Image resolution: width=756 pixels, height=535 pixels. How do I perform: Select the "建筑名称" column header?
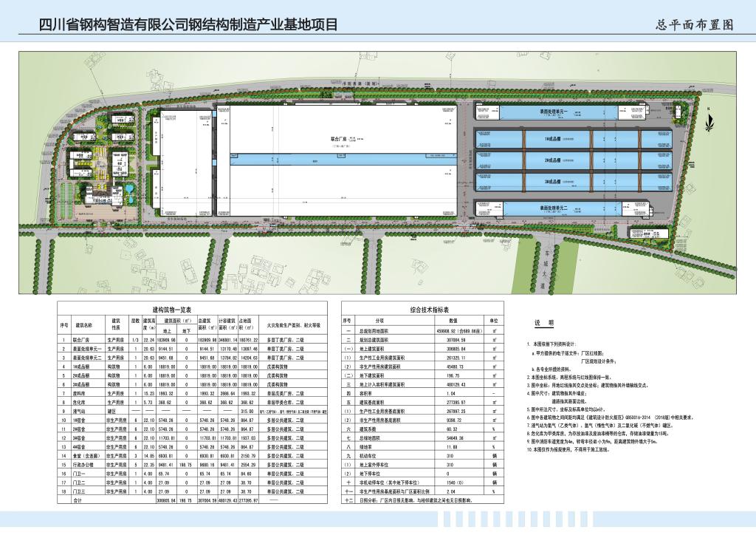(x=83, y=326)
